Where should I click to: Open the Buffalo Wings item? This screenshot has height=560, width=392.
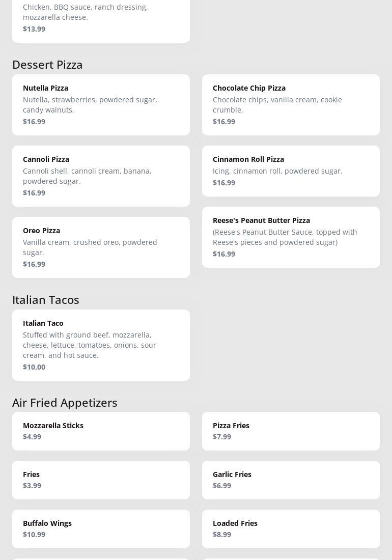101,528
